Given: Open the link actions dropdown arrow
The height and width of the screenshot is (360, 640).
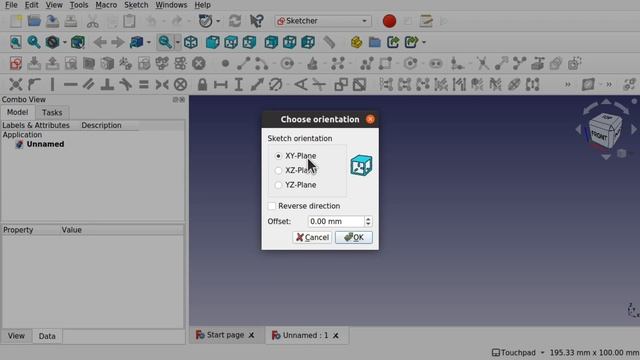Looking at the screenshot, I should [424, 42].
